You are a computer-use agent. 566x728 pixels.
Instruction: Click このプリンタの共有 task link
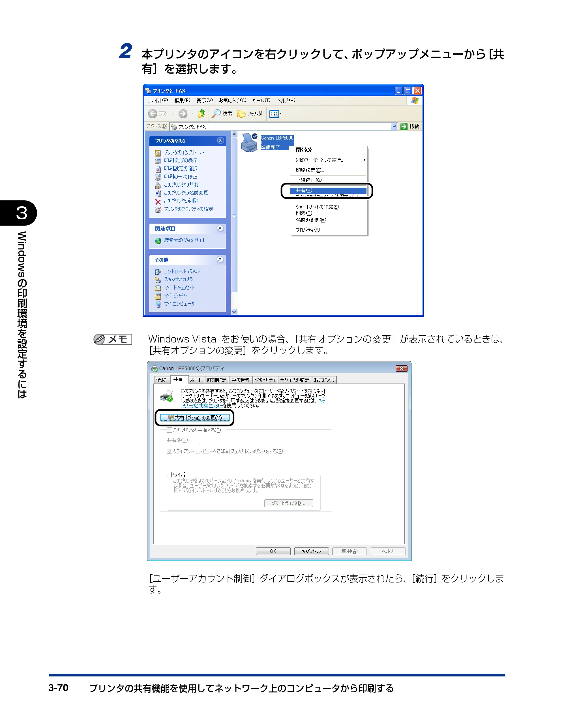pyautogui.click(x=181, y=185)
